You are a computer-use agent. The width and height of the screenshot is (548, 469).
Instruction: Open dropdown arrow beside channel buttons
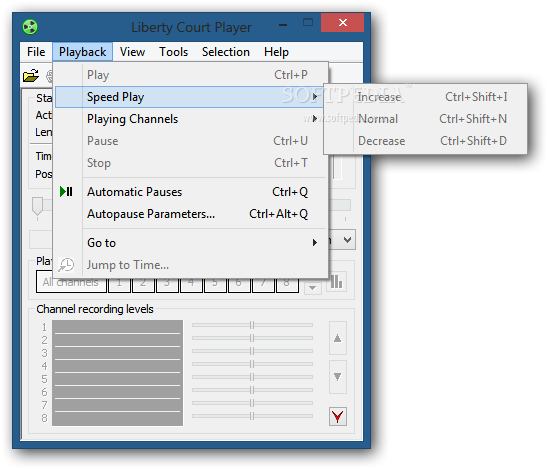click(x=312, y=288)
